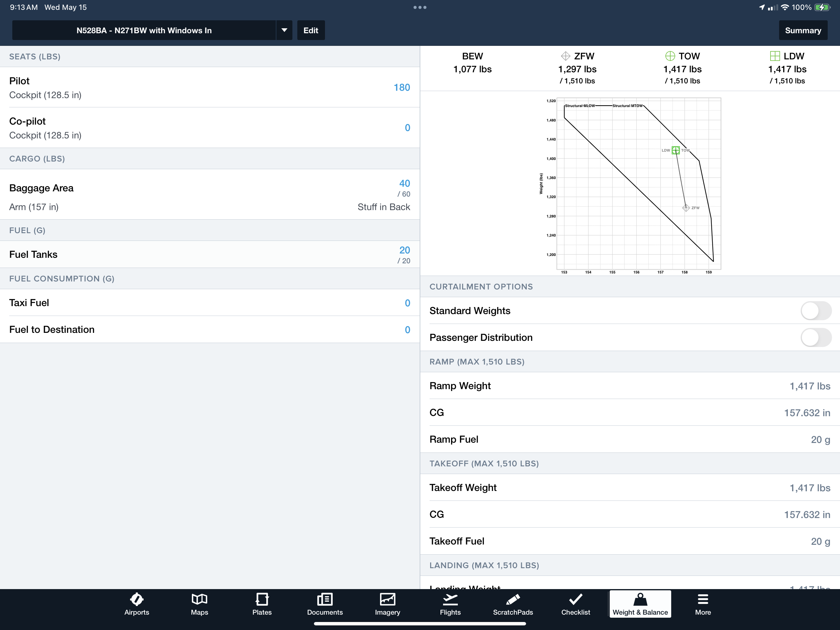Select Baggage Area weight input field

point(403,182)
